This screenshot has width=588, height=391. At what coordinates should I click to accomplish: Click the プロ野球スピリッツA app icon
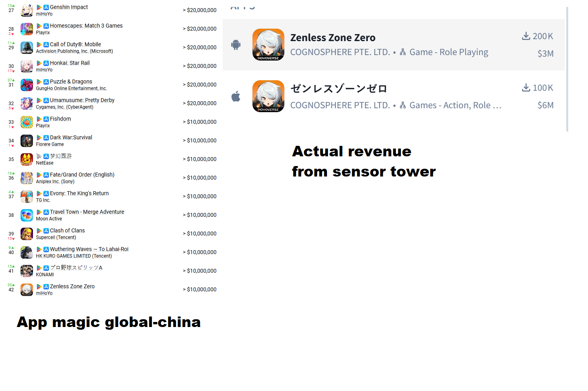27,271
